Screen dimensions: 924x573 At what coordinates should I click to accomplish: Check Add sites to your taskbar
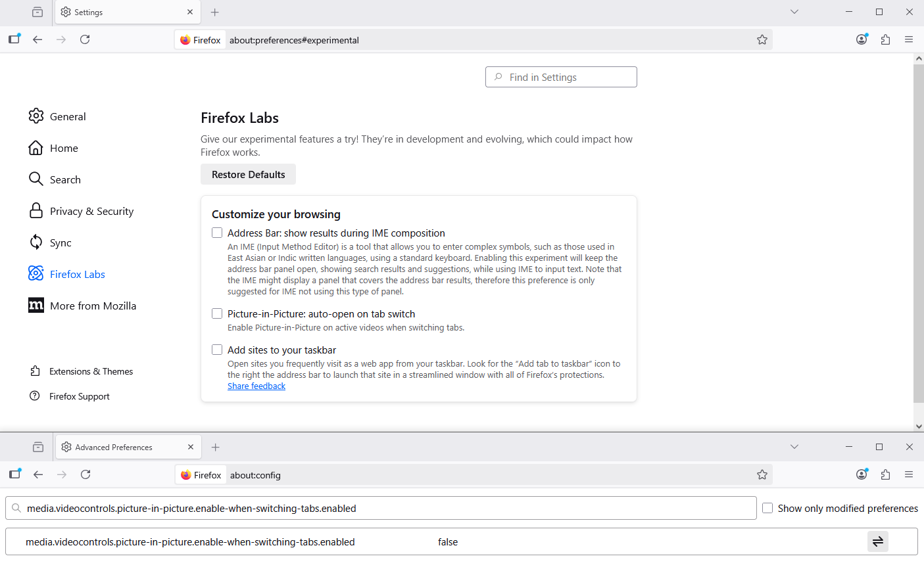click(217, 350)
